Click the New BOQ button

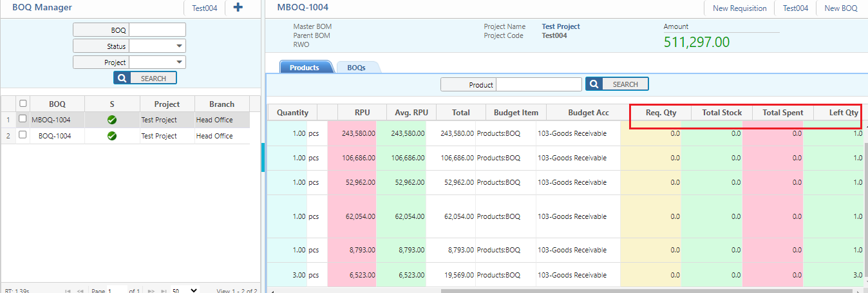click(x=841, y=8)
